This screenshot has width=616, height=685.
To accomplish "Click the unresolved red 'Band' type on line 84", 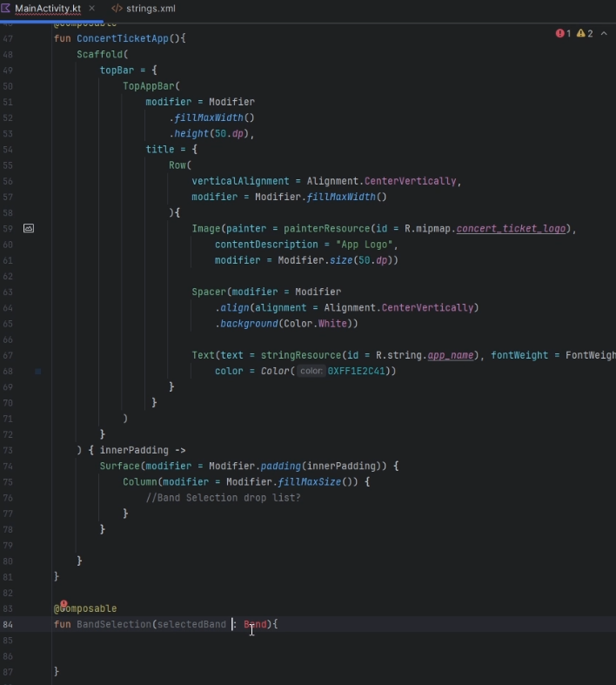I will click(x=255, y=624).
